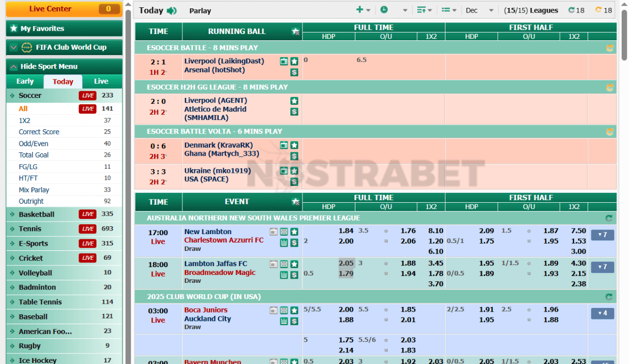Click favorites star in Event table header
The height and width of the screenshot is (364, 629).
[296, 202]
